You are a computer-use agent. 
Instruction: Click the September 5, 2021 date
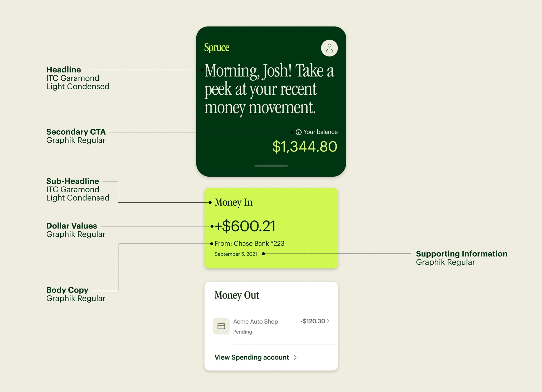click(235, 254)
